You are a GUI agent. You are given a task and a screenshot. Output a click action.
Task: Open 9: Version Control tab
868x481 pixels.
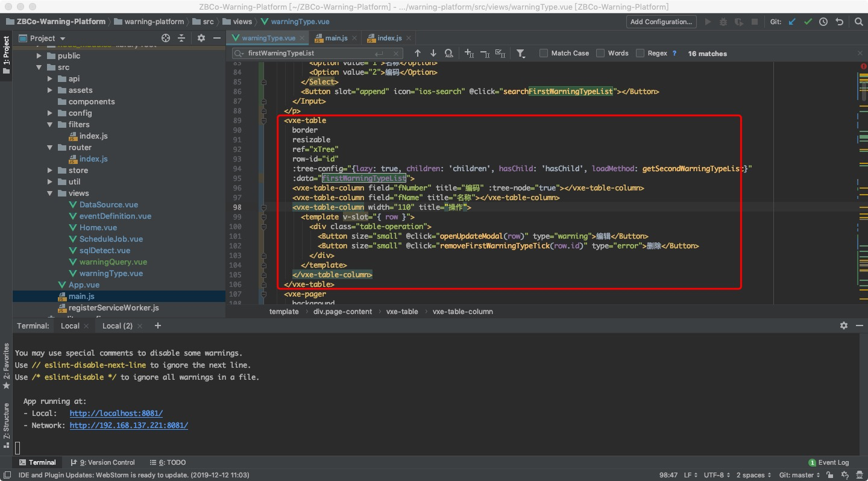[x=102, y=462]
